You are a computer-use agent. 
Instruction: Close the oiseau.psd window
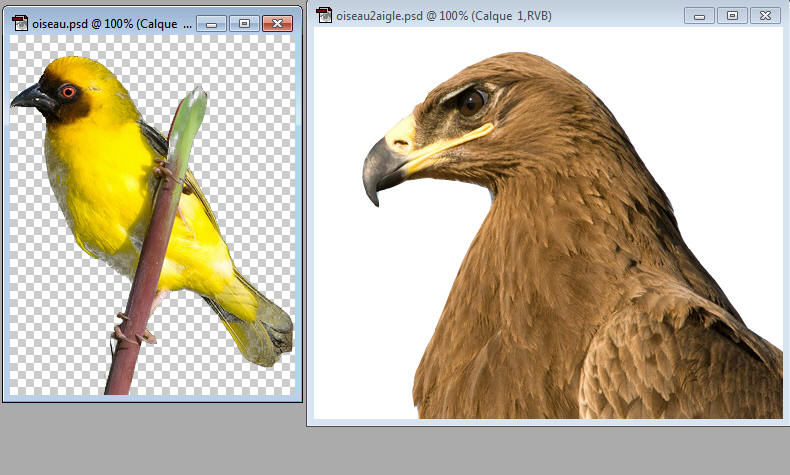pos(277,24)
